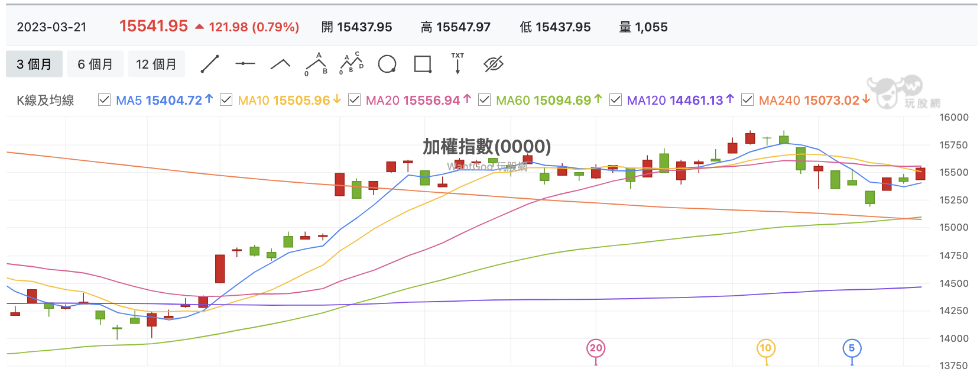
Task: Click the closing price 15541.95
Action: click(154, 26)
